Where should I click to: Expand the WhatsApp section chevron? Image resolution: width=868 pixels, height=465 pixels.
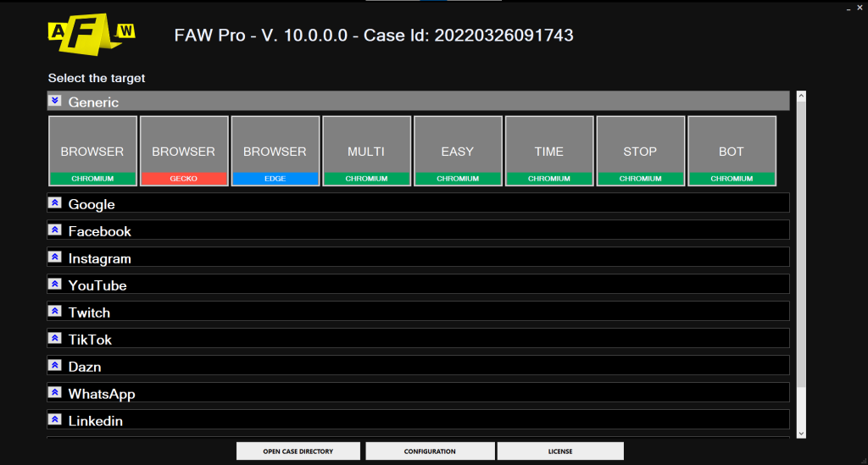(x=55, y=392)
